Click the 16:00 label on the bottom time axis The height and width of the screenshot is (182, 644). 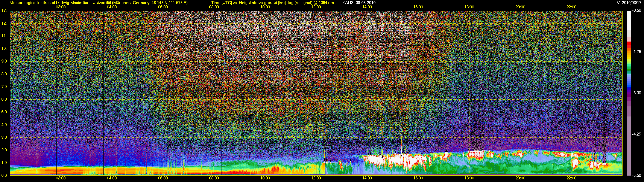pyautogui.click(x=418, y=178)
